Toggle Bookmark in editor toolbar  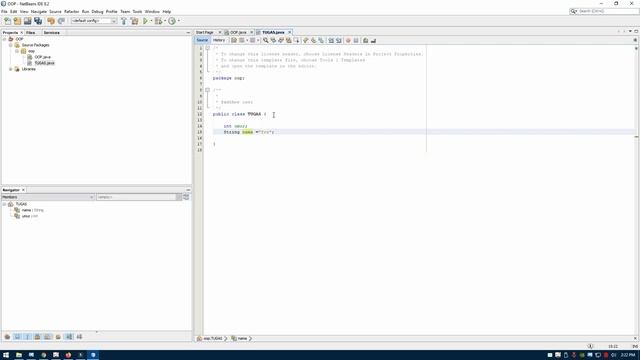(x=321, y=40)
